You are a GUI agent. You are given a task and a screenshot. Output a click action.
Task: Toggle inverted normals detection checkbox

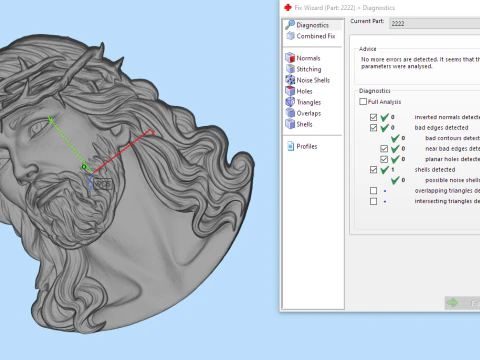373,117
